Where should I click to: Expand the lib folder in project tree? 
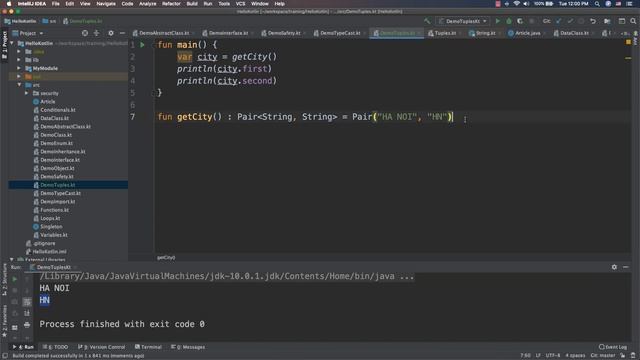pos(19,60)
